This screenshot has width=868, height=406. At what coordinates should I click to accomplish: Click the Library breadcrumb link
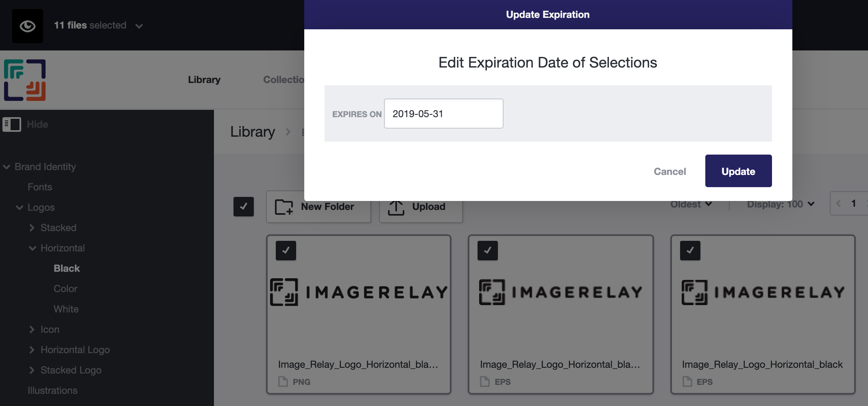pos(253,132)
